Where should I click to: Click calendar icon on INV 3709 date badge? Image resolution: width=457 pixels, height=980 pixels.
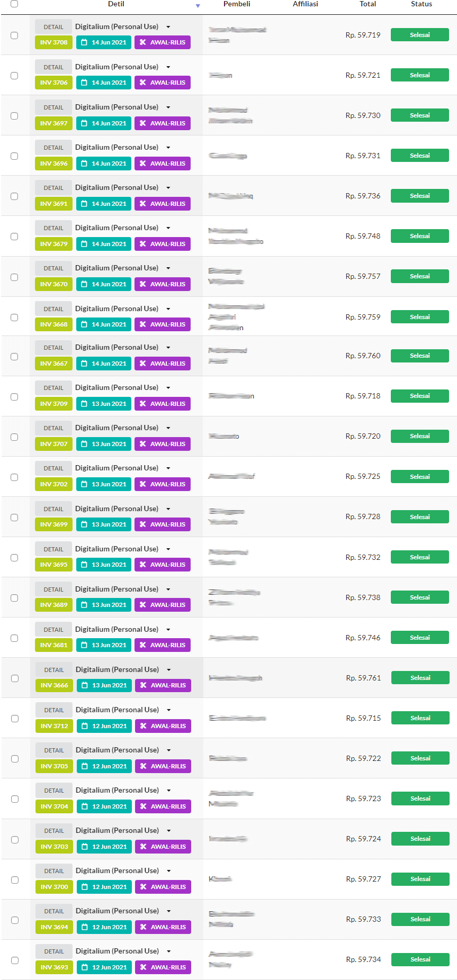click(84, 404)
